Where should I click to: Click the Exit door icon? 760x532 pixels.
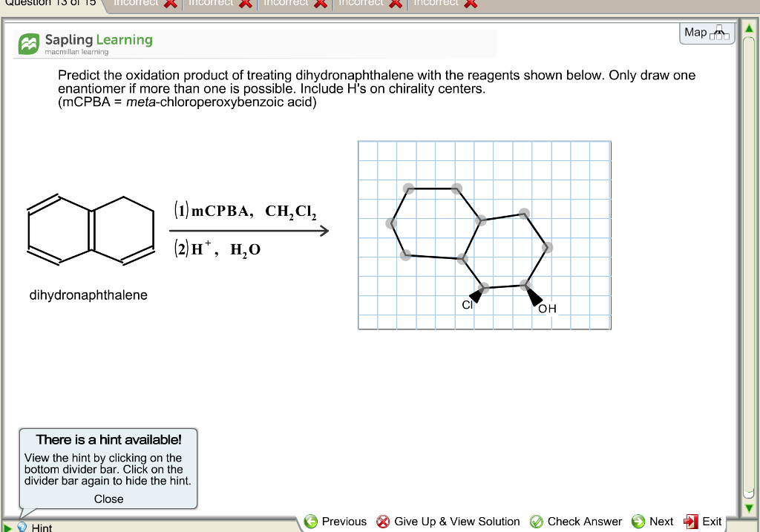(690, 522)
